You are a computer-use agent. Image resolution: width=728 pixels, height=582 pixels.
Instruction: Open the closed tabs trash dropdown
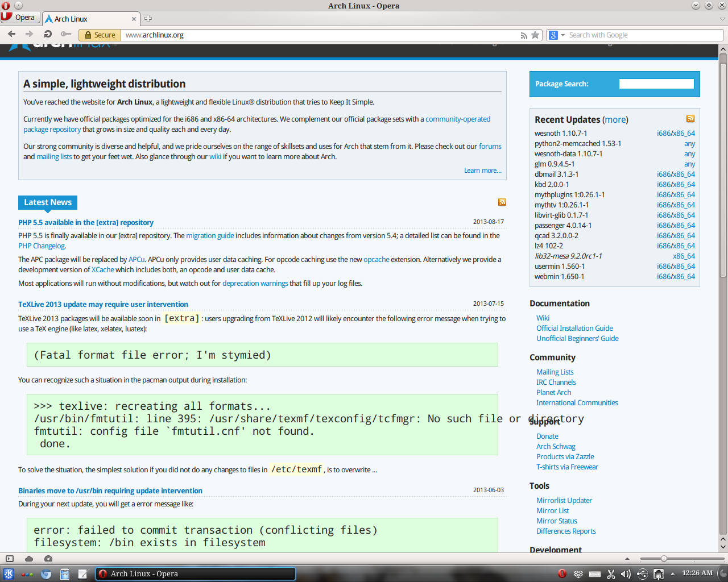723,19
